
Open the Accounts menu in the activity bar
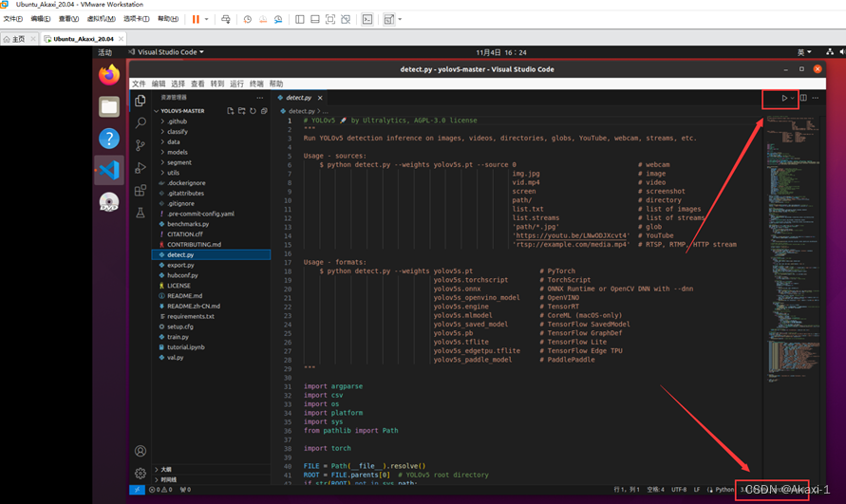[141, 451]
